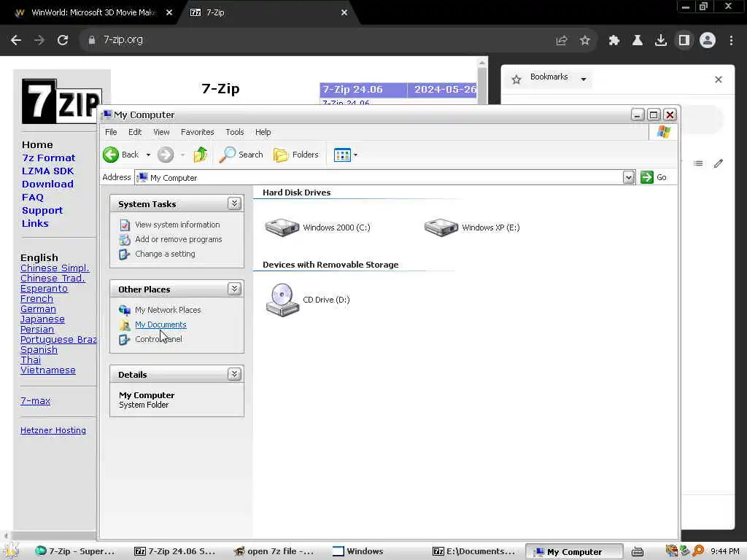Toggle the Folders pane button

point(295,155)
